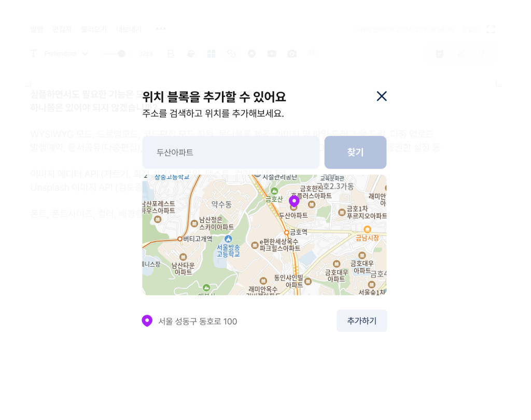531x420 pixels.
Task: Open the color fill tool in toolbar
Action: coord(191,53)
